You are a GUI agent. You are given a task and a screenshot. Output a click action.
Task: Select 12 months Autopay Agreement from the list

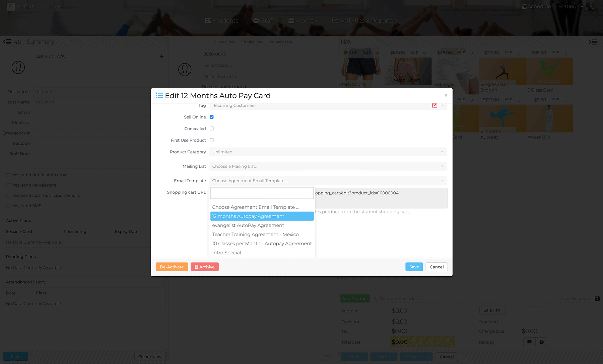pyautogui.click(x=261, y=216)
